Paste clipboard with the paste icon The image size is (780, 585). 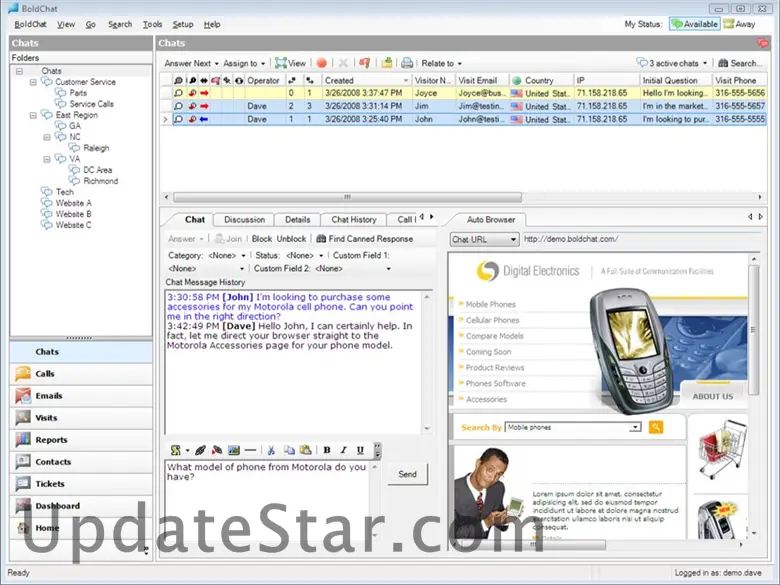tap(305, 450)
